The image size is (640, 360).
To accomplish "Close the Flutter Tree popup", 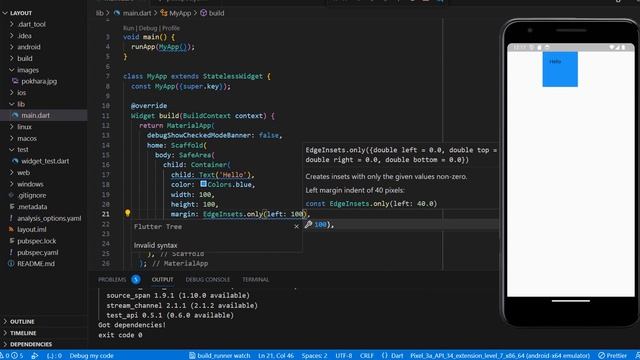I will (296, 227).
